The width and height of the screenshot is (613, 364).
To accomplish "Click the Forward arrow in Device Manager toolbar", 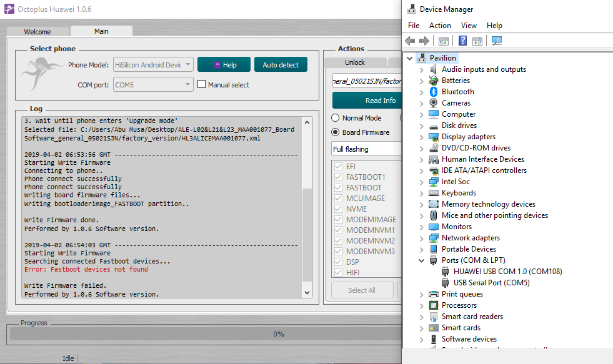I will [424, 41].
